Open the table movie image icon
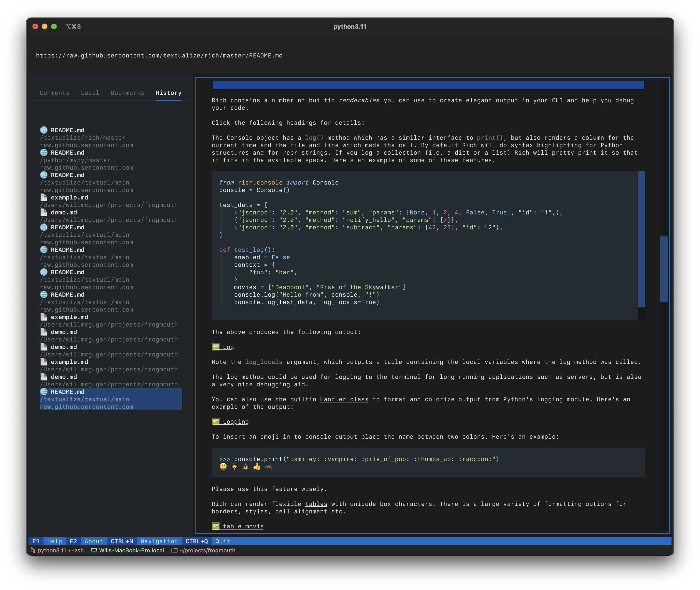 pyautogui.click(x=215, y=526)
